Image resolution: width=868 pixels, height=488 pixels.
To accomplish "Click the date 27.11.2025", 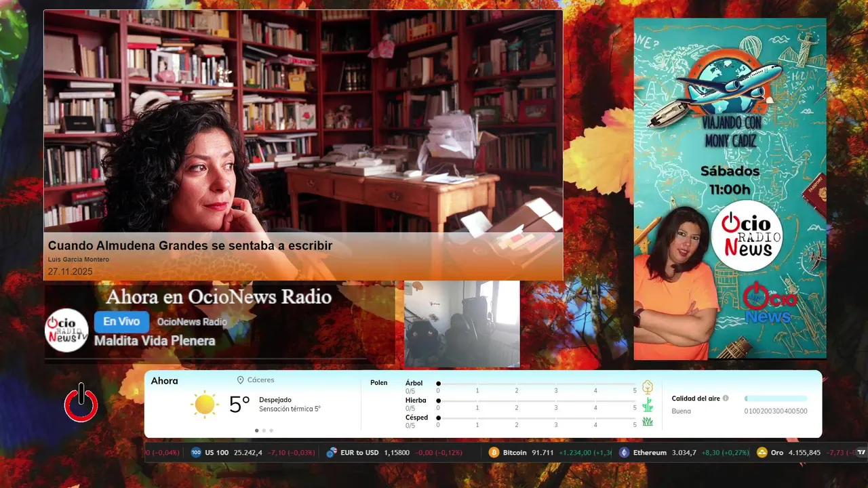I will (x=70, y=272).
